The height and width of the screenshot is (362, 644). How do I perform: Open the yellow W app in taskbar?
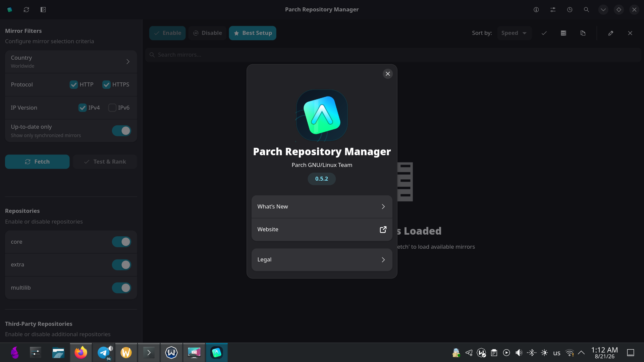click(x=126, y=353)
